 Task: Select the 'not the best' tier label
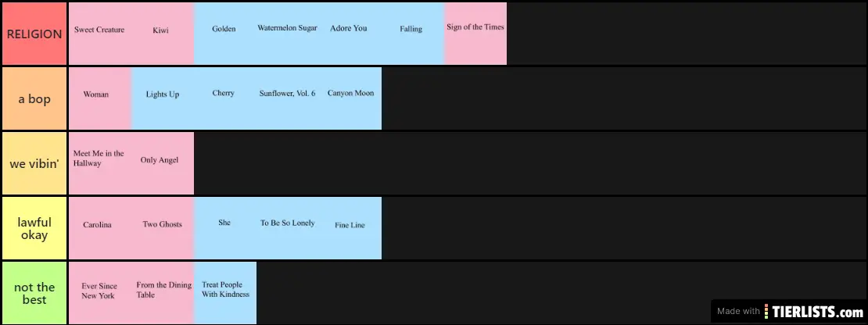pos(34,293)
